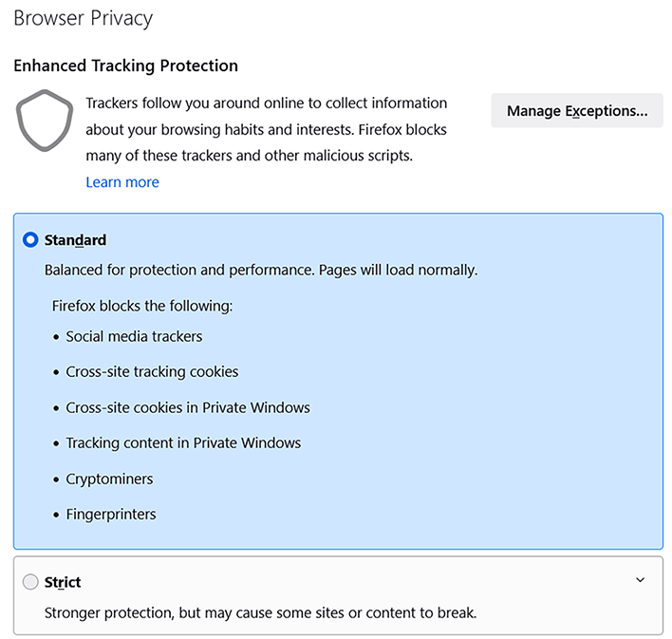Viewport: 672px width, 639px height.
Task: Click Tracking content in Private Windows item
Action: click(183, 443)
